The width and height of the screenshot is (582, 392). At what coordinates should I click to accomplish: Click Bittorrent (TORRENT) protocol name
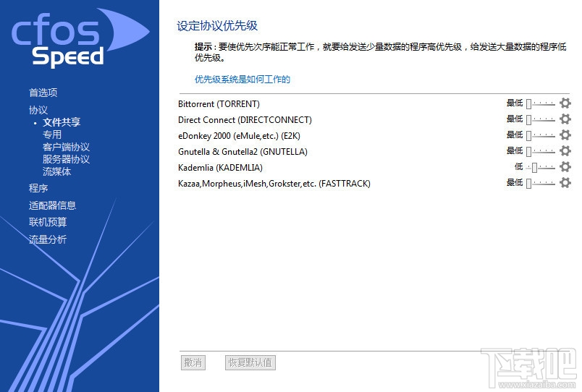coord(219,104)
